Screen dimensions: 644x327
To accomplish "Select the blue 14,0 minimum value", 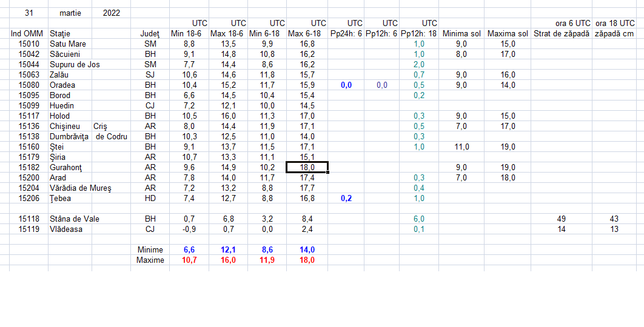I will (307, 250).
